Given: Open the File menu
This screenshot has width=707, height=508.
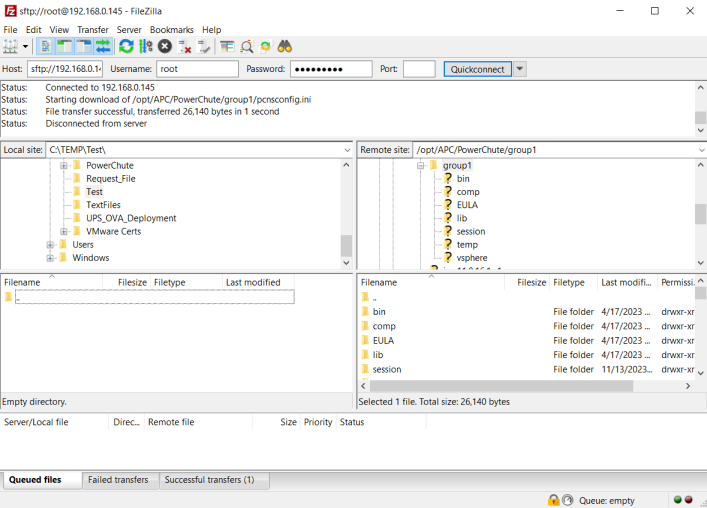Looking at the screenshot, I should coord(10,30).
